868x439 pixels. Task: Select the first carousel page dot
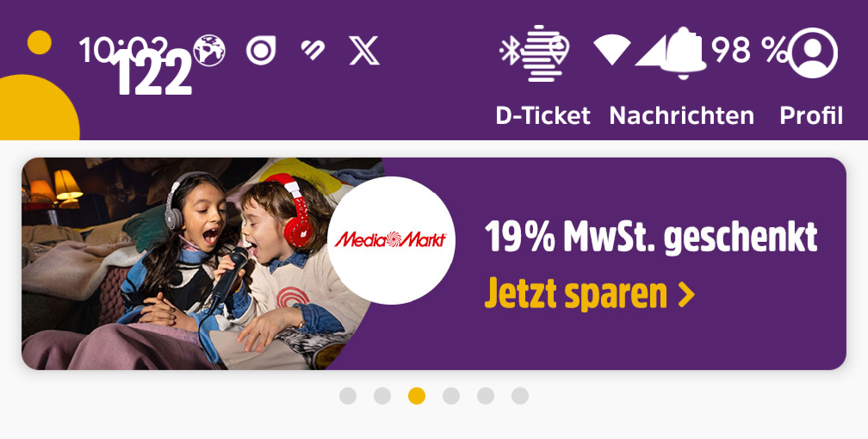pos(348,396)
